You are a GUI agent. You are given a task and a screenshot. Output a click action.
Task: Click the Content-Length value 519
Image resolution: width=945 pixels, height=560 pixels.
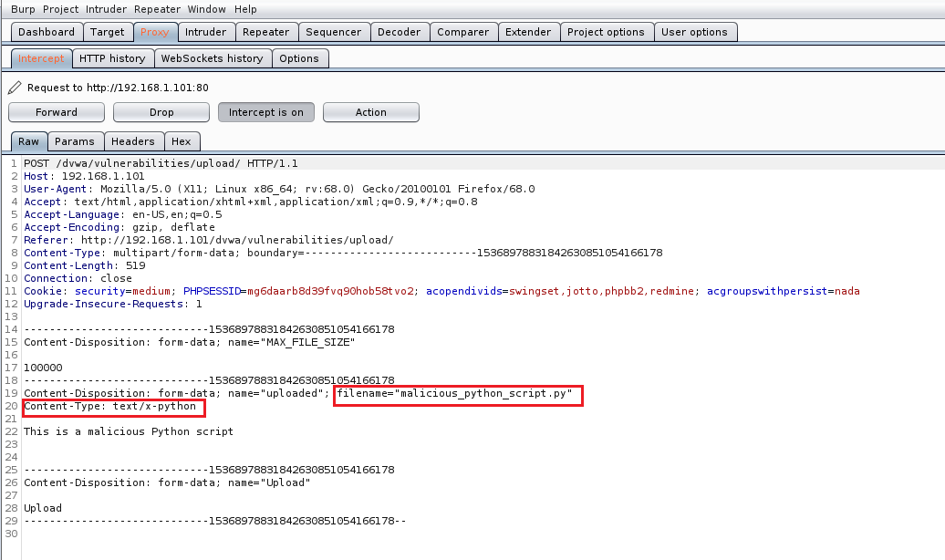(x=136, y=265)
